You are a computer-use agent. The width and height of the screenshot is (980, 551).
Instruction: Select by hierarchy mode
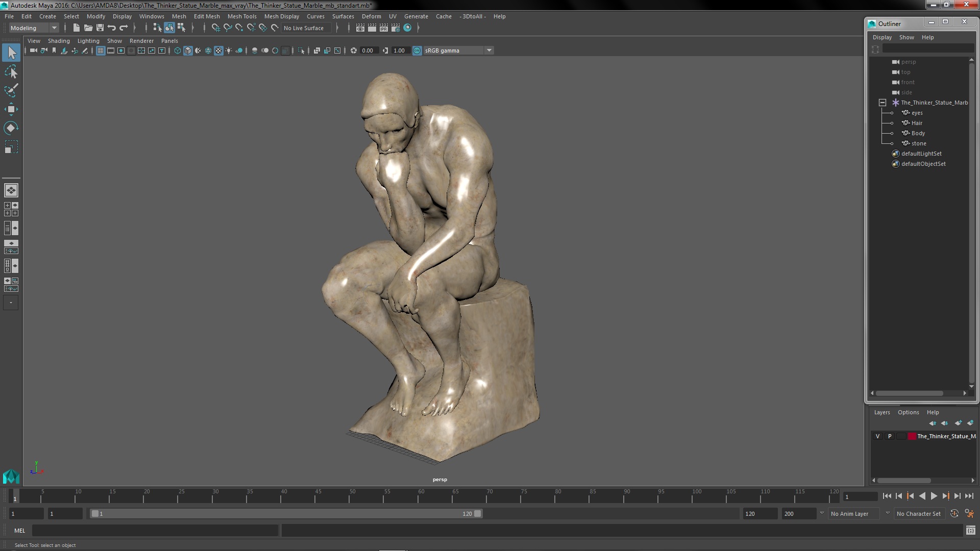tap(157, 28)
